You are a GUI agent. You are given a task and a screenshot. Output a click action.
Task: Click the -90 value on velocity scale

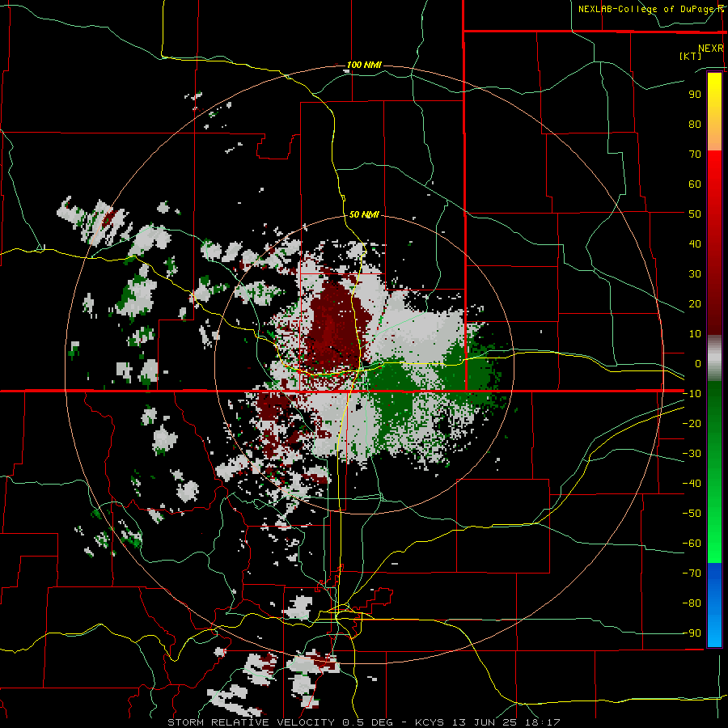[692, 633]
